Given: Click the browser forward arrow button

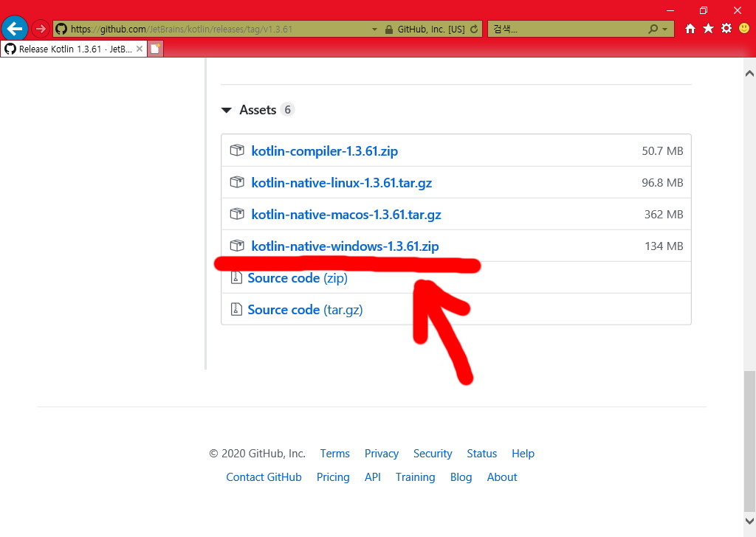Looking at the screenshot, I should [41, 29].
